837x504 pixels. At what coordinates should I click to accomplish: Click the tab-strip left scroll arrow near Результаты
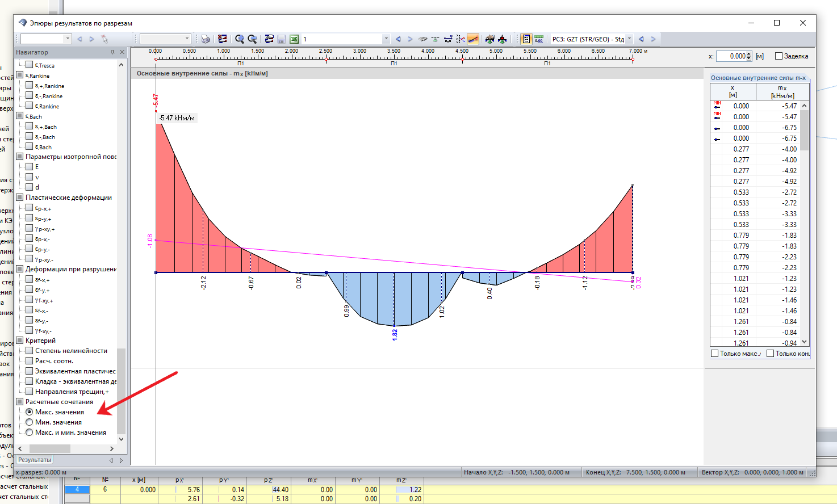pyautogui.click(x=111, y=460)
